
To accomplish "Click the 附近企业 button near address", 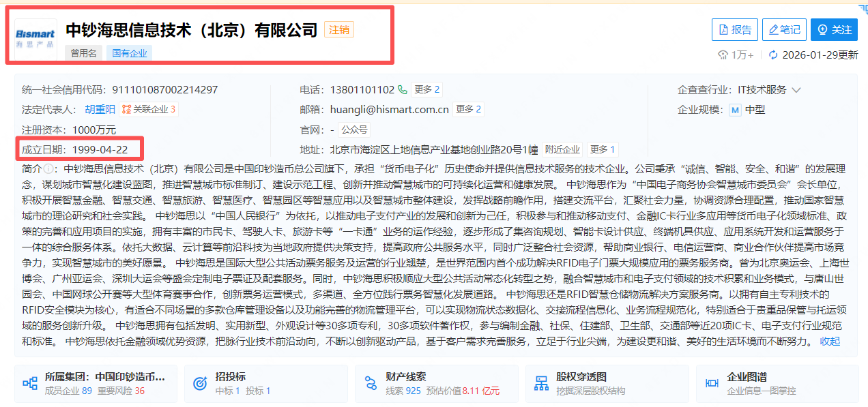I will pyautogui.click(x=562, y=149).
